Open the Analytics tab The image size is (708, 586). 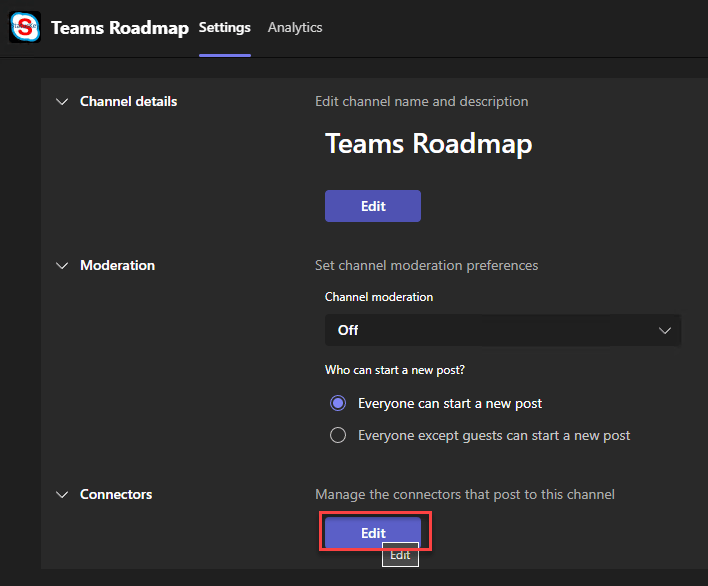click(295, 27)
